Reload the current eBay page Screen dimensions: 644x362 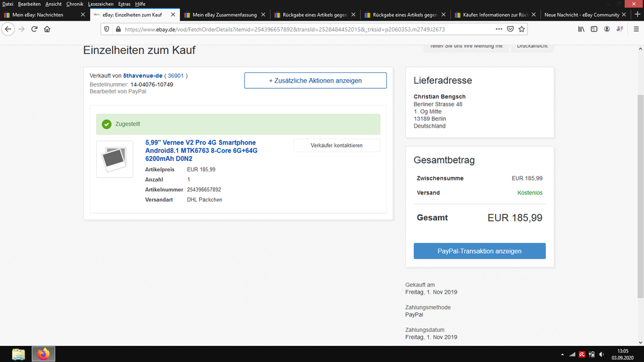pyautogui.click(x=35, y=29)
